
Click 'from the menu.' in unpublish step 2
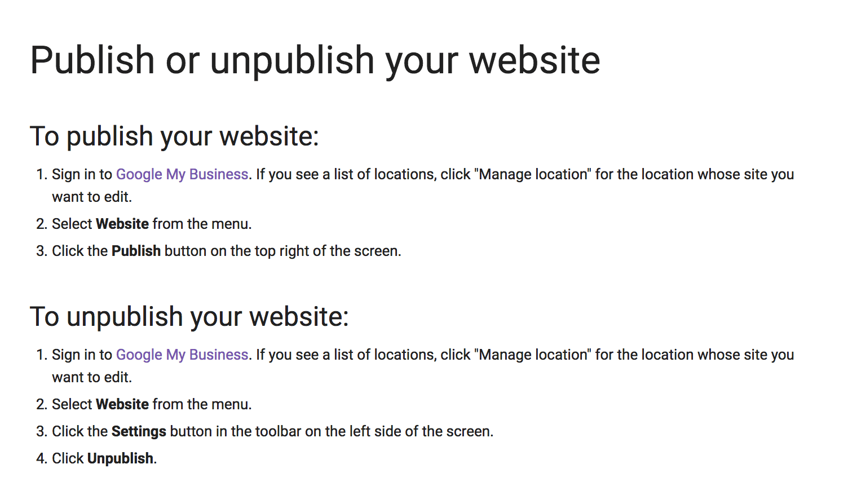tap(202, 404)
